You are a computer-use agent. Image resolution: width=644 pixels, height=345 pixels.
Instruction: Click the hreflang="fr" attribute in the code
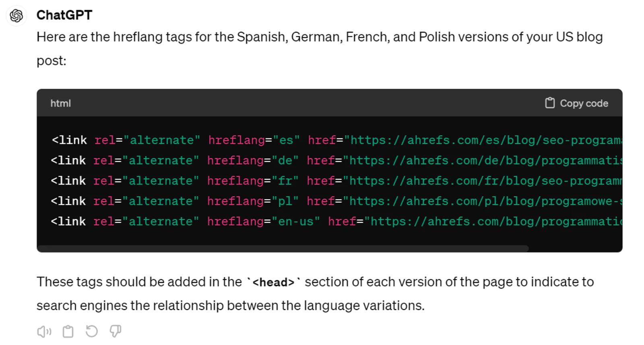tap(252, 181)
